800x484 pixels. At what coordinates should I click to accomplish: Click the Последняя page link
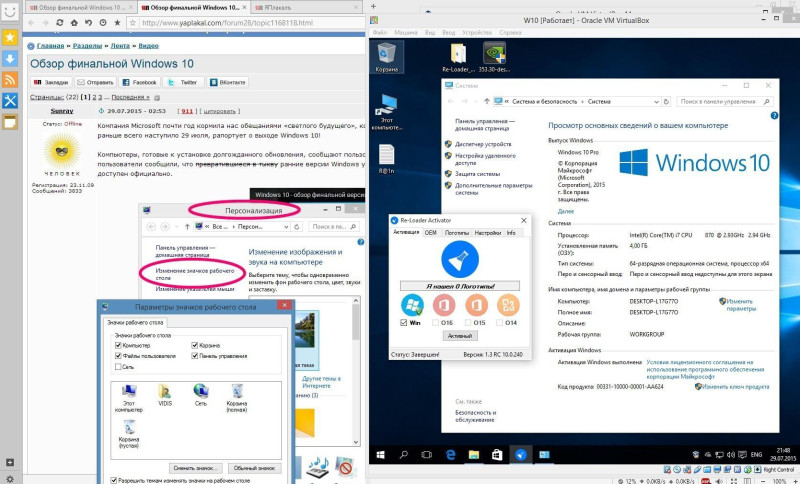(x=131, y=97)
